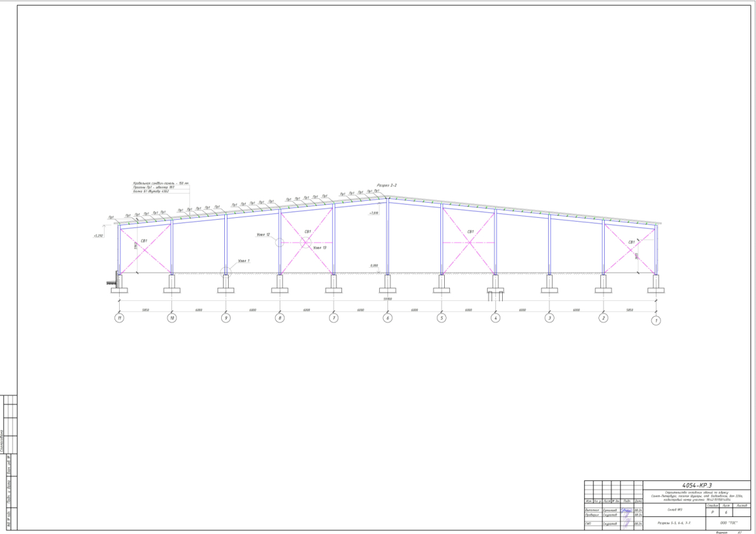Image resolution: width=756 pixels, height=534 pixels.
Task: Click the foundation with piles under axis 4
Action: pos(495,292)
